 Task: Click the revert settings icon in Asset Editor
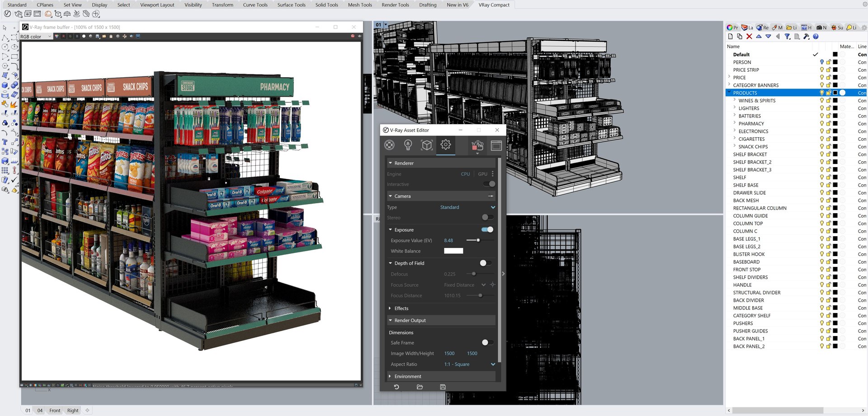(x=396, y=387)
